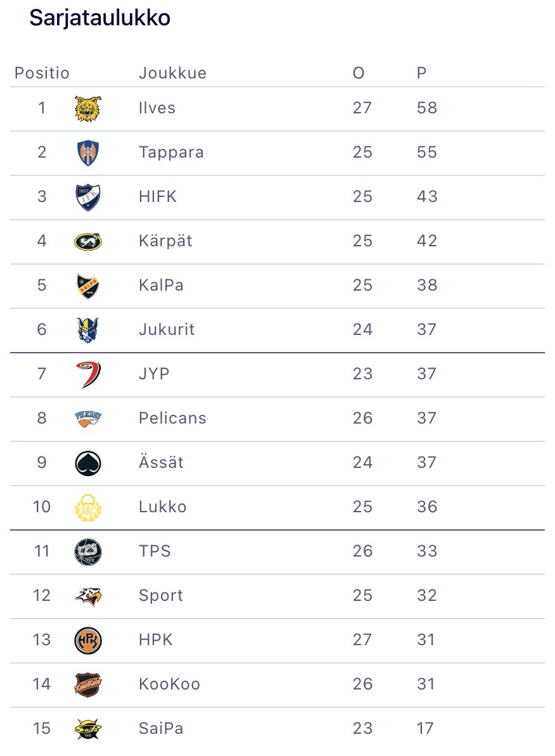Open the Tappara team name link
Viewport: 555px width, 756px height.
[x=171, y=153]
